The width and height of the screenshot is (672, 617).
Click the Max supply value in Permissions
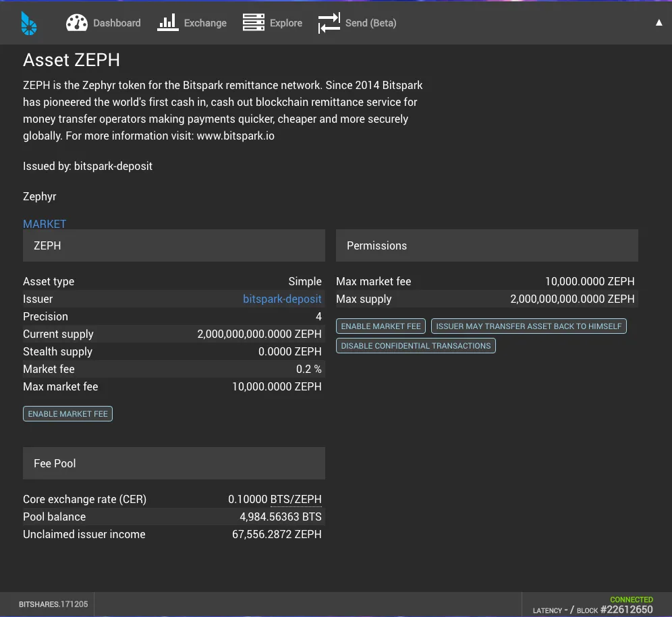[572, 299]
